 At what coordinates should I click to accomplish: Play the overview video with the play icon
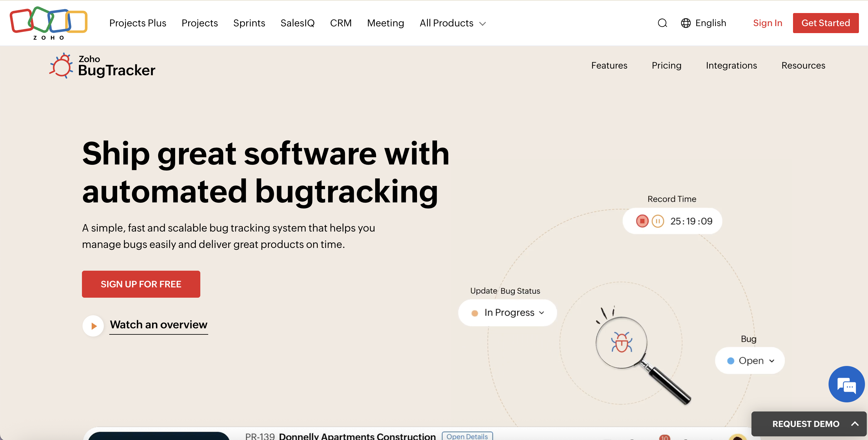click(93, 326)
